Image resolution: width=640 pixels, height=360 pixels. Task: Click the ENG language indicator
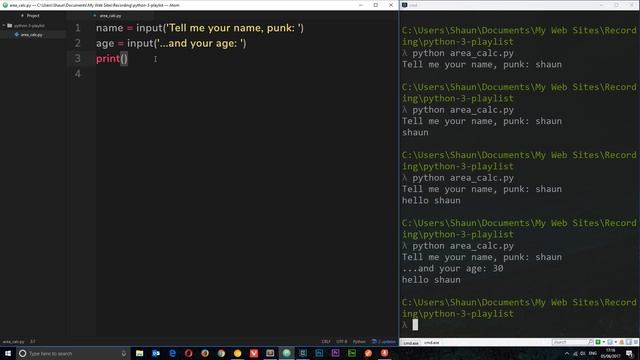[x=593, y=353]
